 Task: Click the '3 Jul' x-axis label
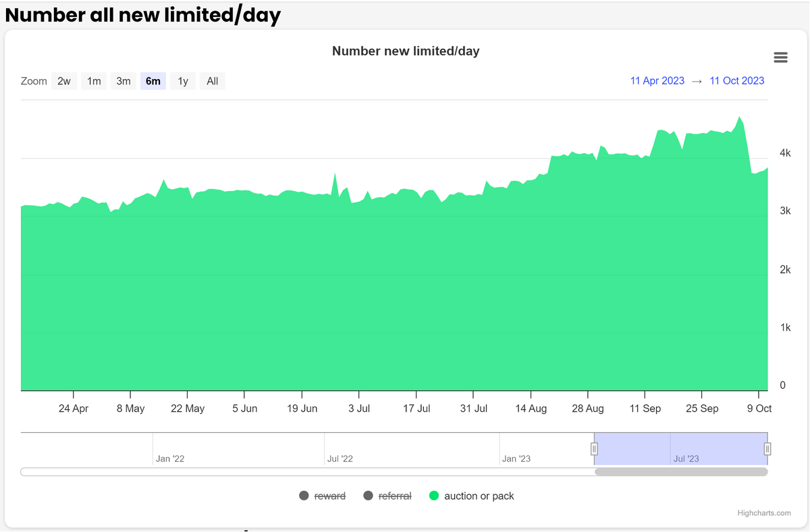359,408
